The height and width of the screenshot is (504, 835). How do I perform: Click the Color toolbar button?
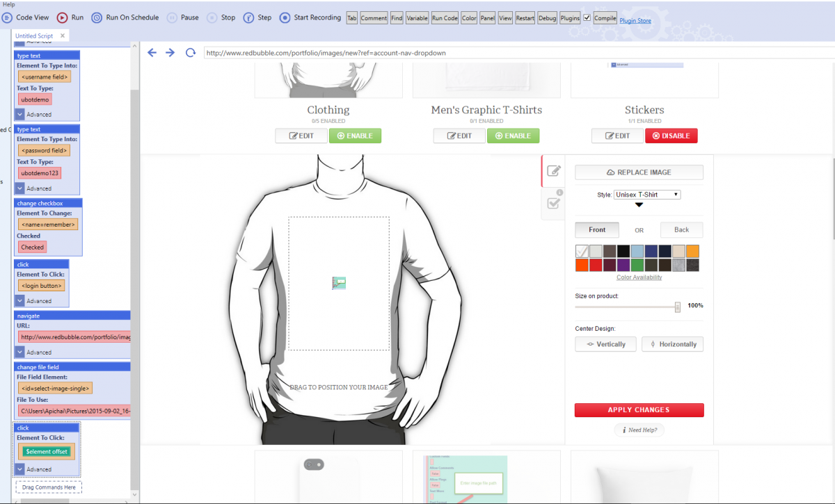[469, 18]
